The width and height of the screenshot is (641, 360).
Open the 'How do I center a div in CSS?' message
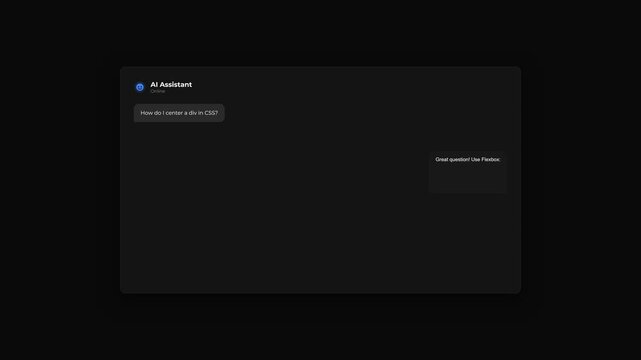(179, 113)
